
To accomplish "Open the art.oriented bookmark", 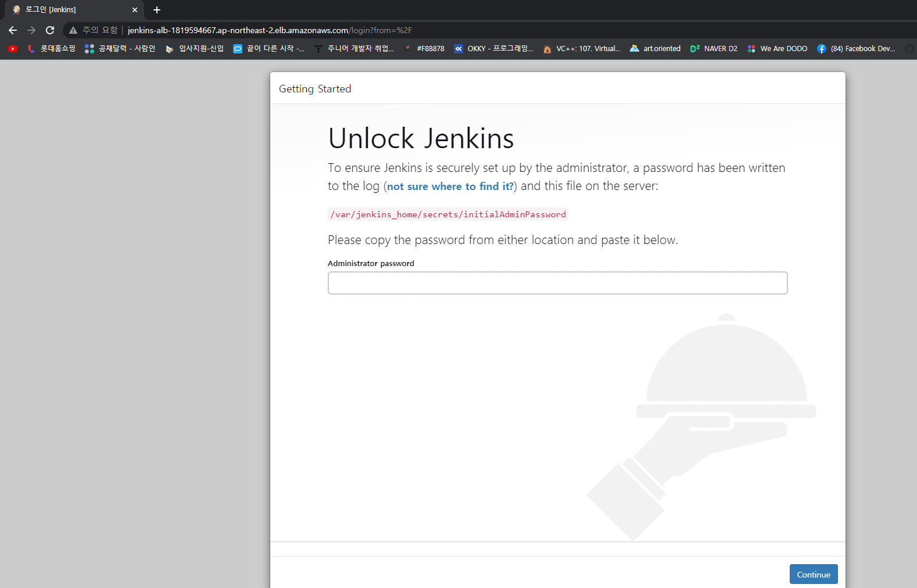I will coord(655,49).
